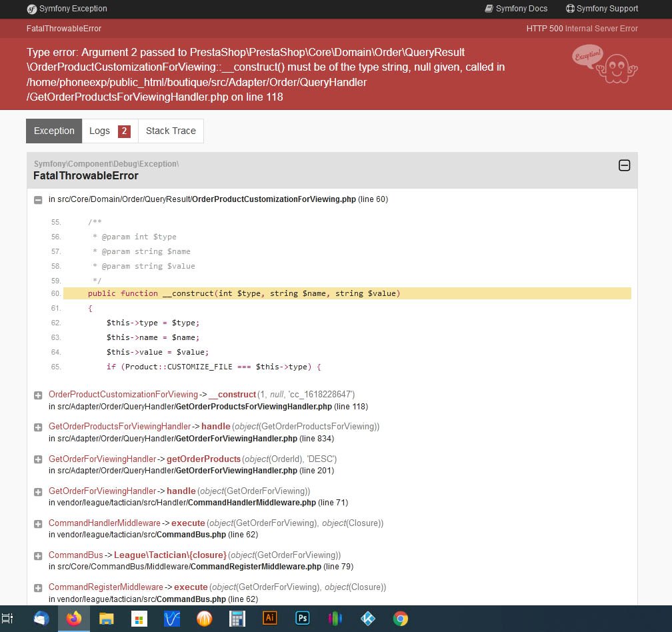Select the Exception tab
This screenshot has height=632, width=672.
[54, 131]
